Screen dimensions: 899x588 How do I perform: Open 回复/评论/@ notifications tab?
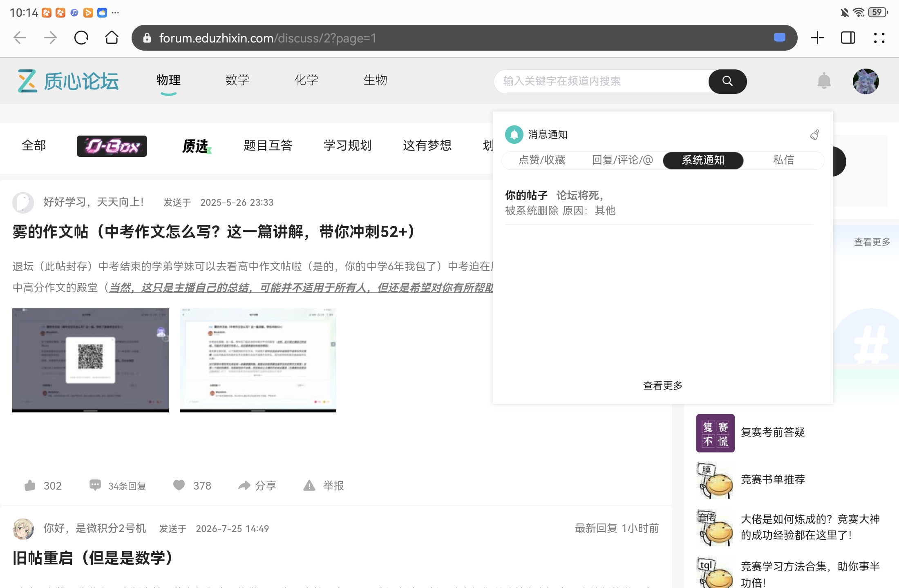622,160
